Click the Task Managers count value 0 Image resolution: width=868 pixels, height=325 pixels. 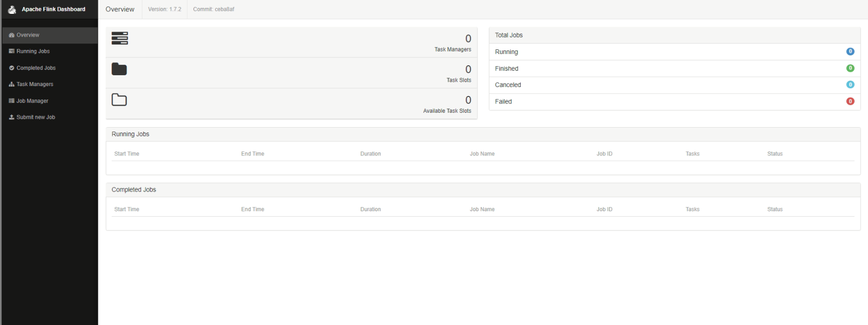point(468,39)
